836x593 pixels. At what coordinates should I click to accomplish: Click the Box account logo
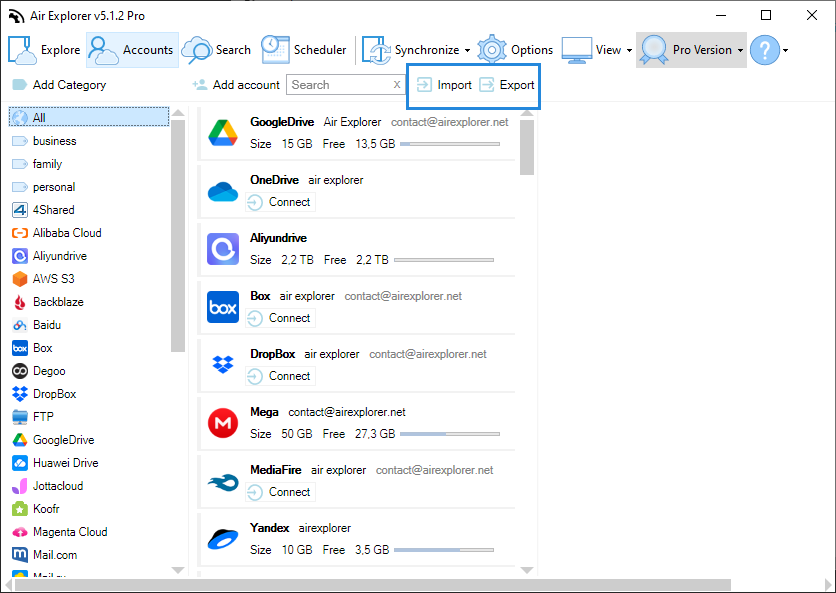(x=223, y=307)
